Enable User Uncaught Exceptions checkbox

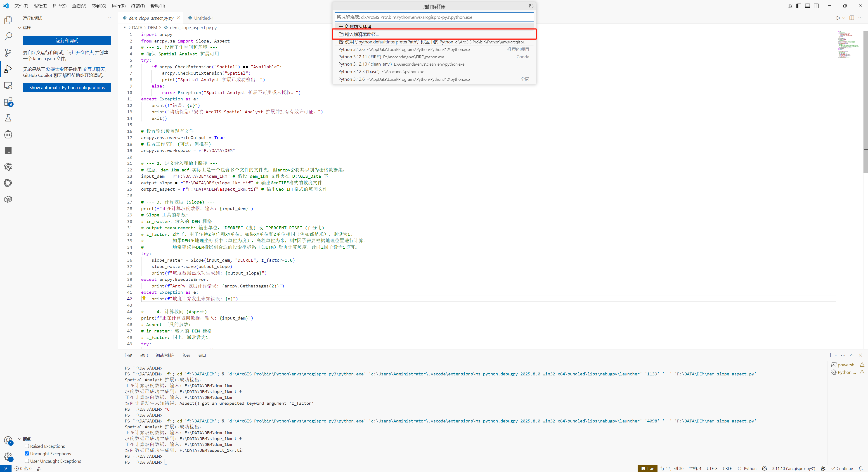point(27,461)
